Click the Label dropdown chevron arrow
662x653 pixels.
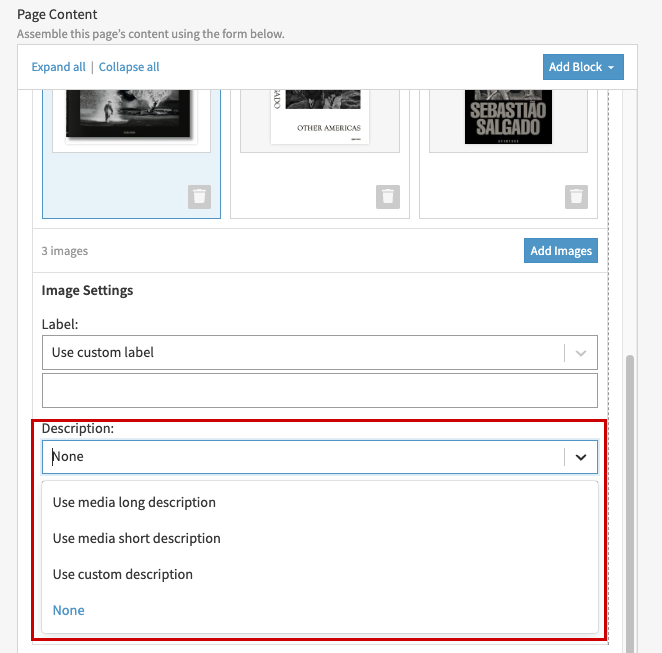(x=581, y=353)
